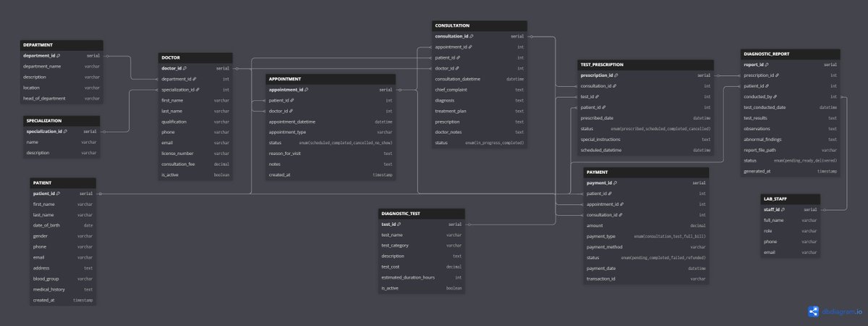
Task: Select the DIAGNOSTIC_REPORT table header
Action: coord(791,54)
